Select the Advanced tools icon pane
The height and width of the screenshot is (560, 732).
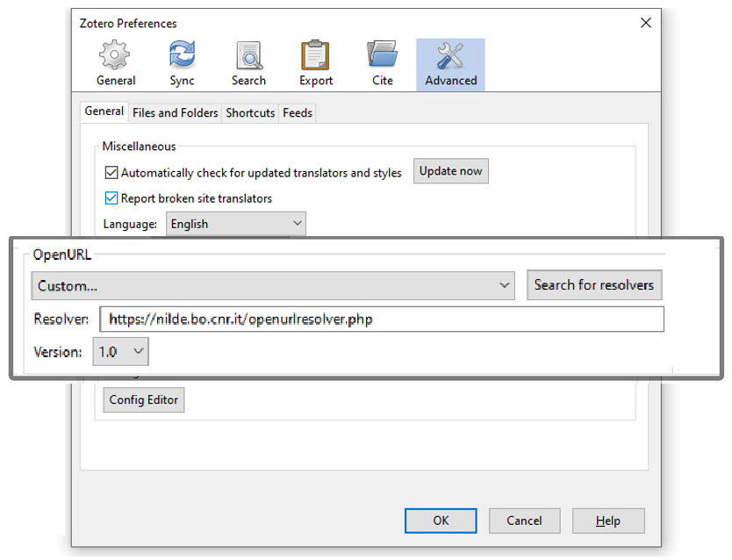[450, 64]
